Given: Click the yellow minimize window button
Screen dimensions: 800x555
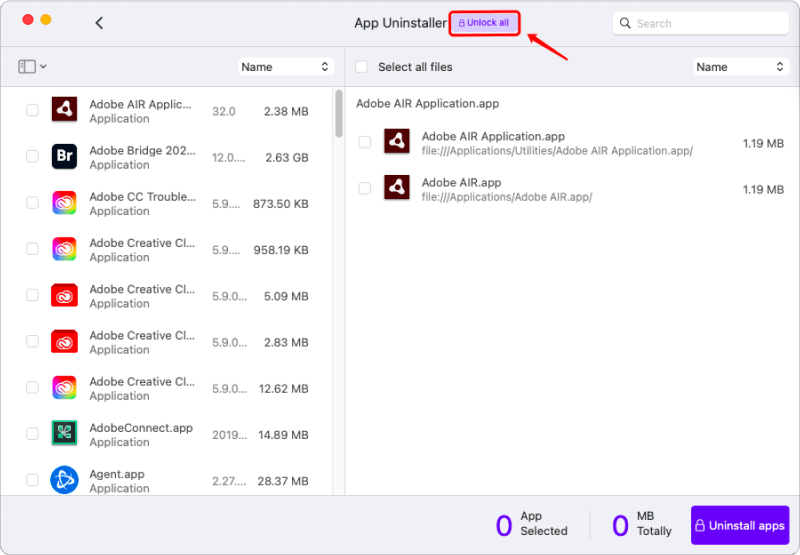Looking at the screenshot, I should 46,19.
